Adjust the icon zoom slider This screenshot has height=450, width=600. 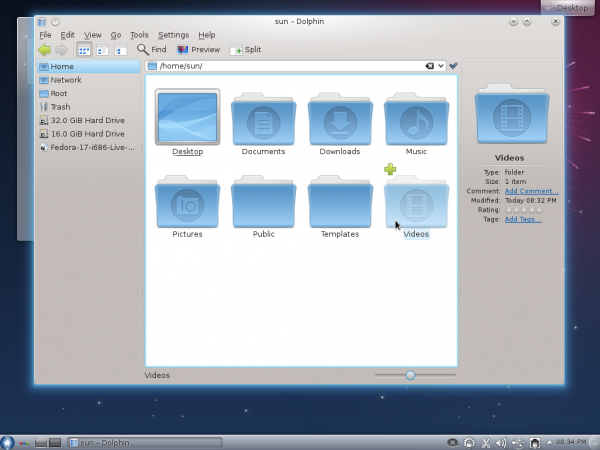(x=410, y=375)
